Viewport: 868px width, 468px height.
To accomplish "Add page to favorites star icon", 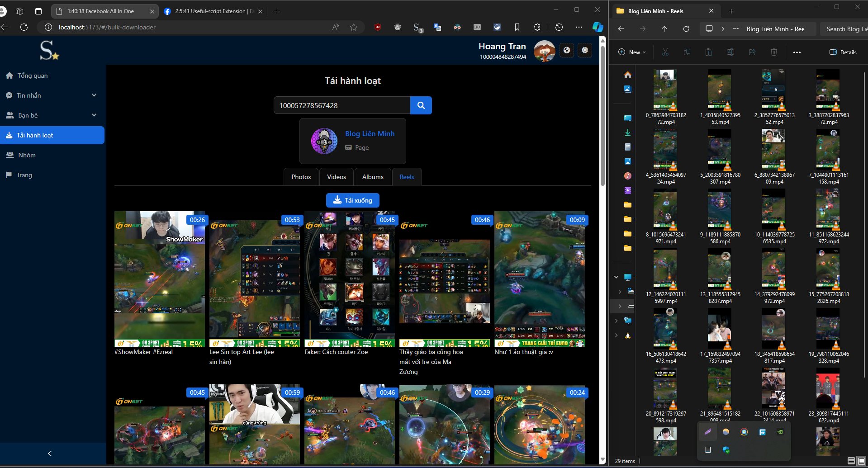I will click(354, 27).
